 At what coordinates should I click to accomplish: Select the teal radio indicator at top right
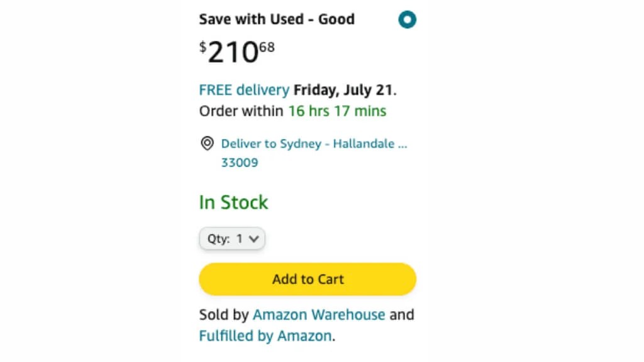click(408, 19)
